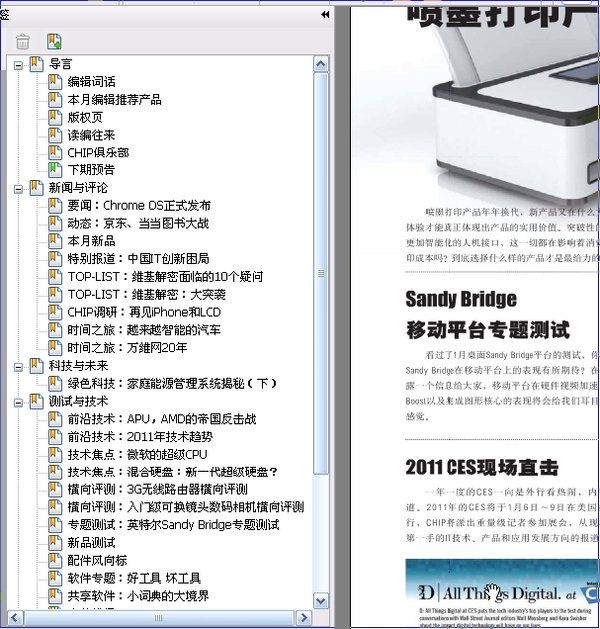Open the CHIP俱乐部 bookmark

point(98,152)
